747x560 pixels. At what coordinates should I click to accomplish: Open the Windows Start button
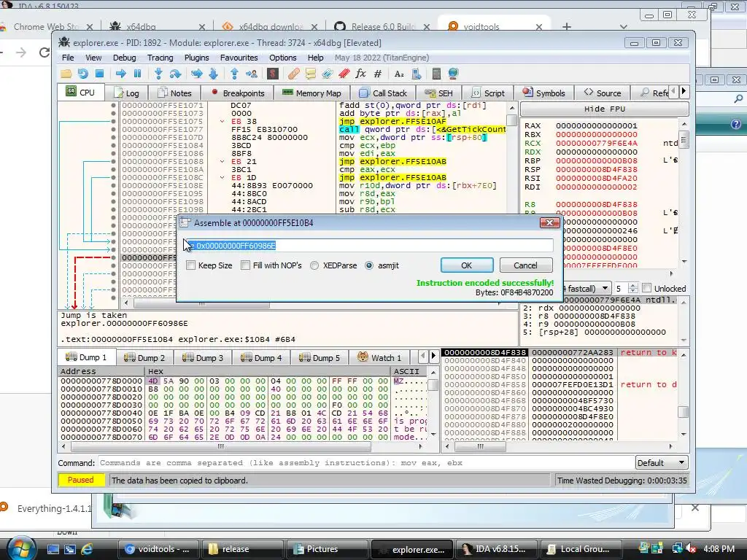pyautogui.click(x=20, y=548)
